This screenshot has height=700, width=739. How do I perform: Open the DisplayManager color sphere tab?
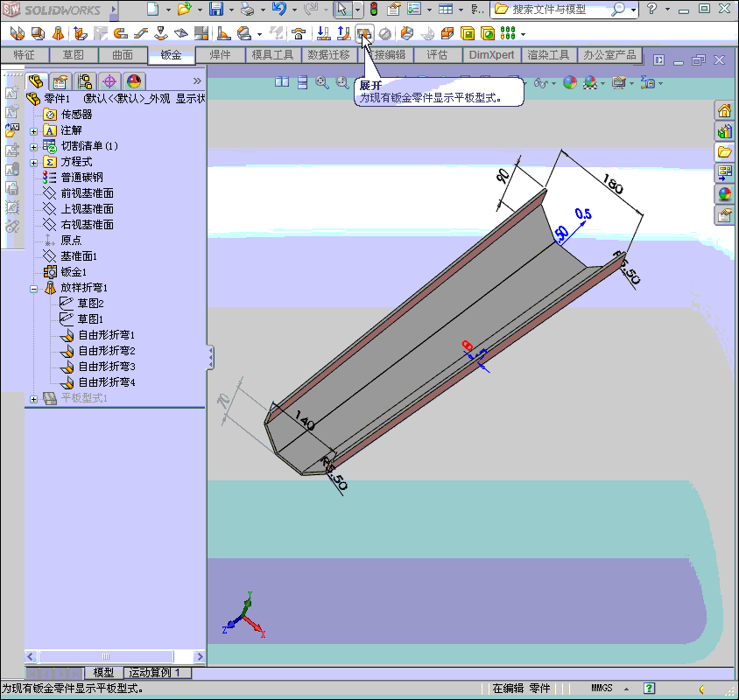pos(134,81)
